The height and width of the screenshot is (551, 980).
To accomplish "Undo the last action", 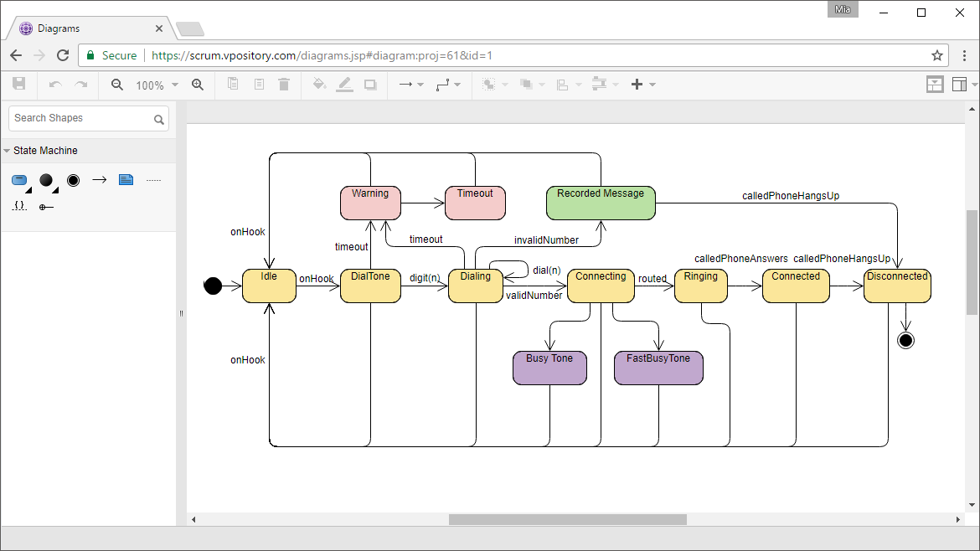I will tap(55, 85).
